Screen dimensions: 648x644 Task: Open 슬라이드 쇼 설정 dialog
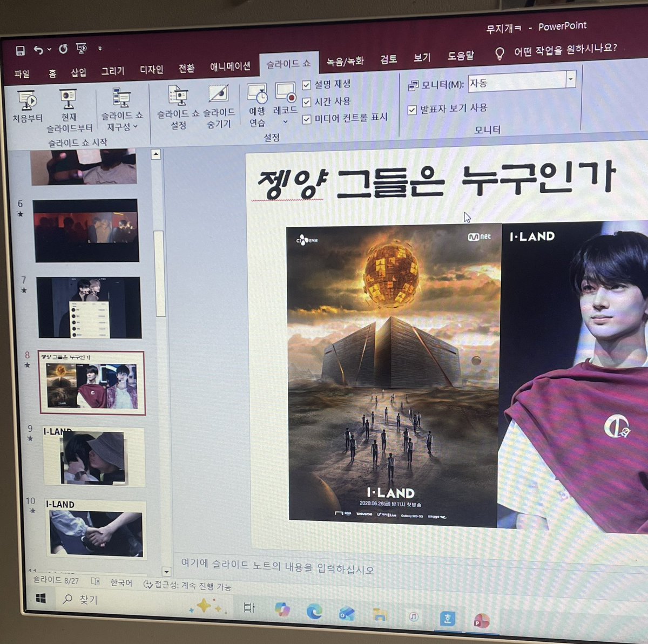178,107
